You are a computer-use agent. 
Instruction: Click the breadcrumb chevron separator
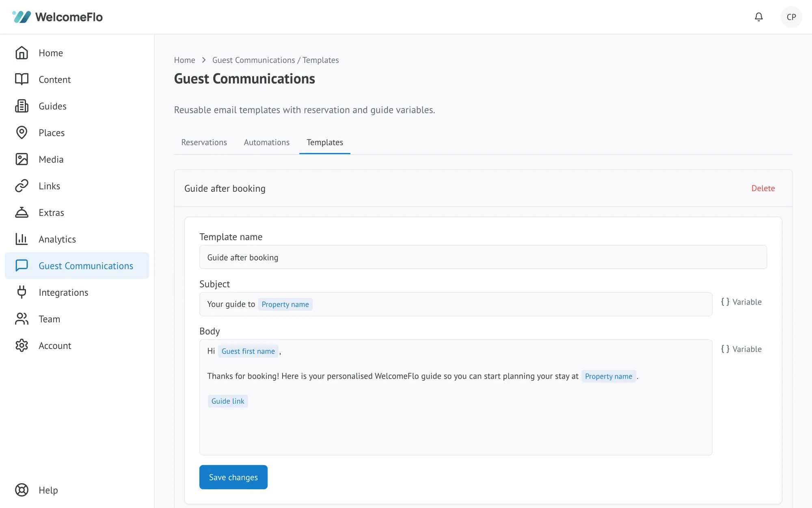[x=204, y=60]
